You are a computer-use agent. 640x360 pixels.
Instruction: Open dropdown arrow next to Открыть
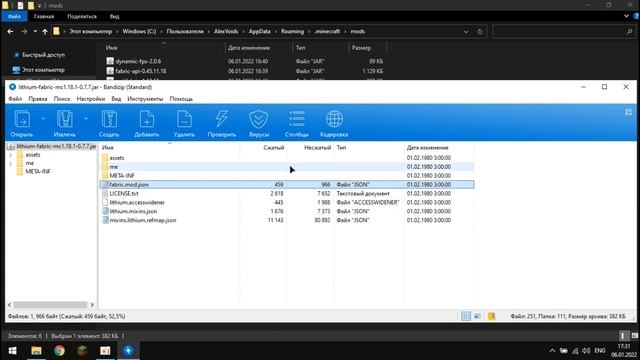[43, 119]
